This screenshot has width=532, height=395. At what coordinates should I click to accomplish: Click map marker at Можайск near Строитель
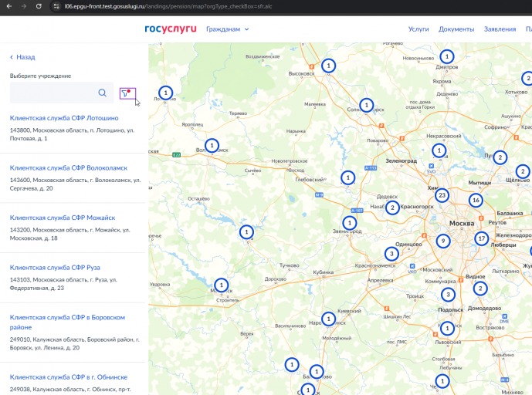pos(221,285)
